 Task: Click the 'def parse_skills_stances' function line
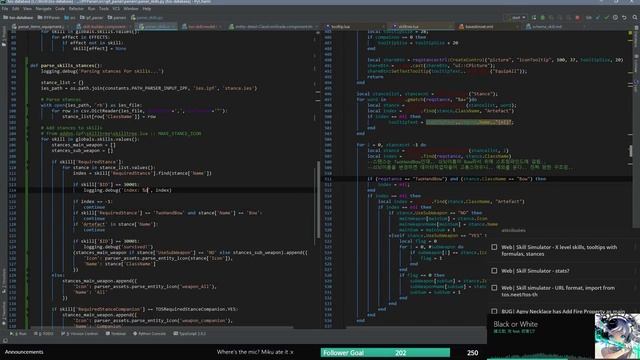tap(65, 65)
